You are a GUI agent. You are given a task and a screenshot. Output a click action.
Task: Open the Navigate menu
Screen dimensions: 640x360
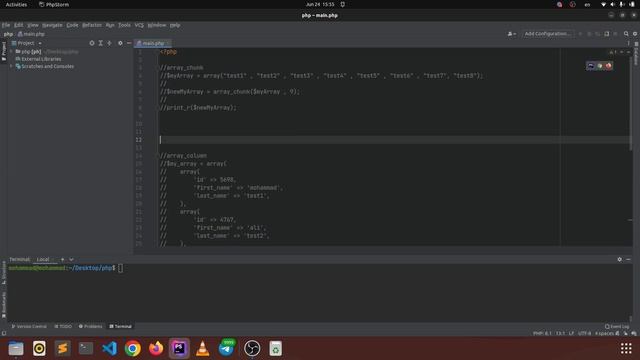tap(52, 25)
